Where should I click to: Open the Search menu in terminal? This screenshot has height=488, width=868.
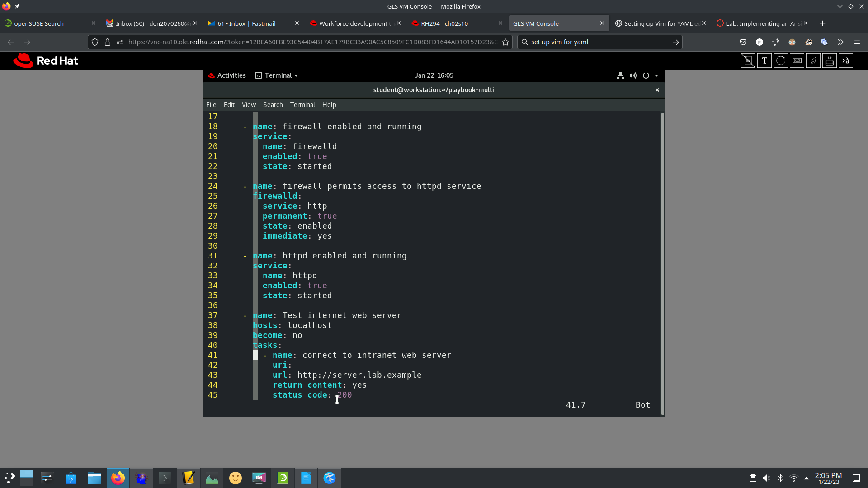[x=273, y=105]
